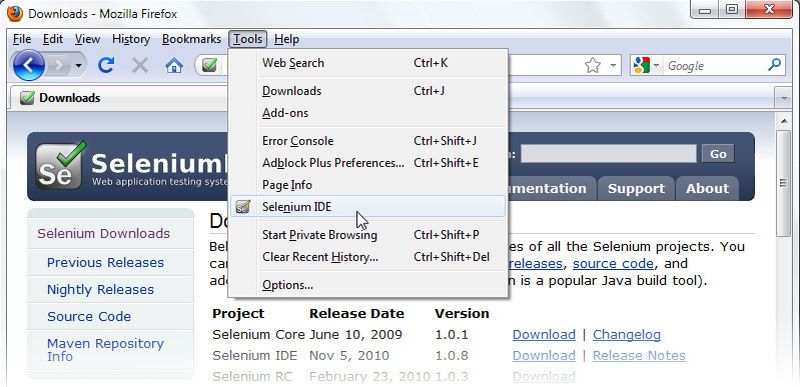This screenshot has height=387, width=800.
Task: Close the open Tools menu
Action: point(248,39)
